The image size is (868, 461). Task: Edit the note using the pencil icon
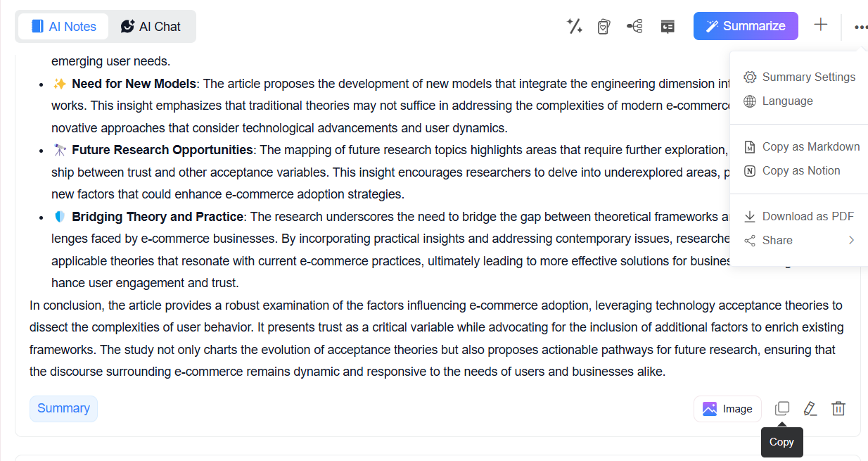point(810,408)
